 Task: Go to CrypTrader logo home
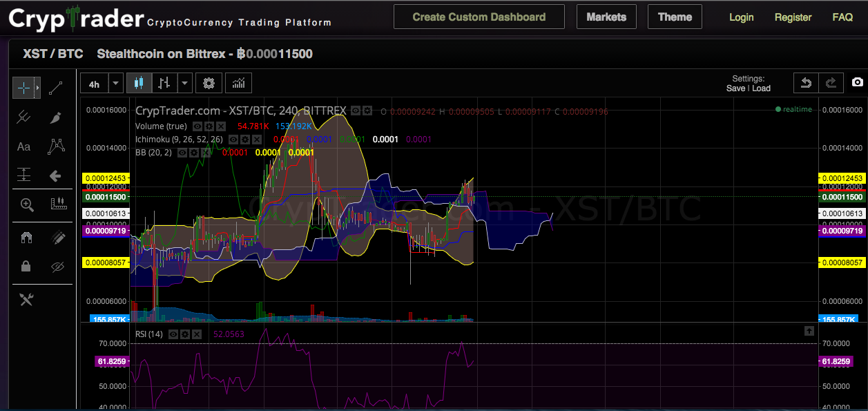pos(76,19)
